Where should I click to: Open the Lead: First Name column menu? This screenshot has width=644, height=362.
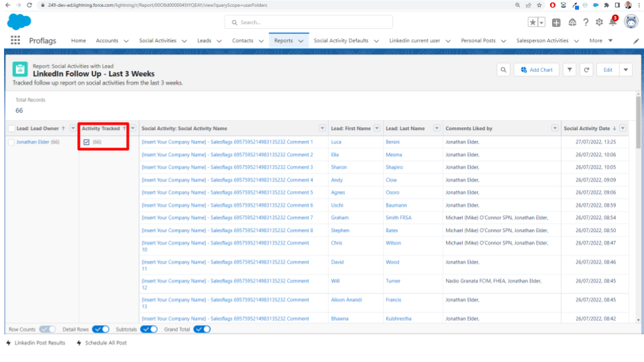(x=377, y=129)
